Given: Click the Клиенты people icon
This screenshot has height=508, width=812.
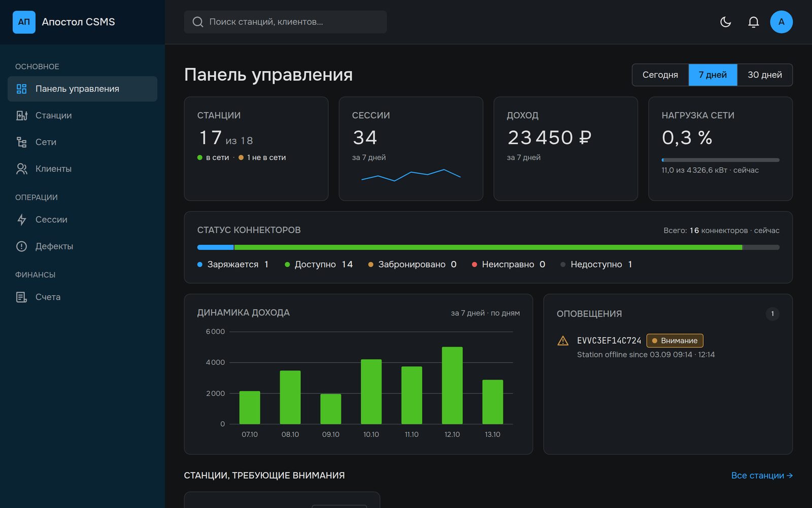Looking at the screenshot, I should pos(21,169).
